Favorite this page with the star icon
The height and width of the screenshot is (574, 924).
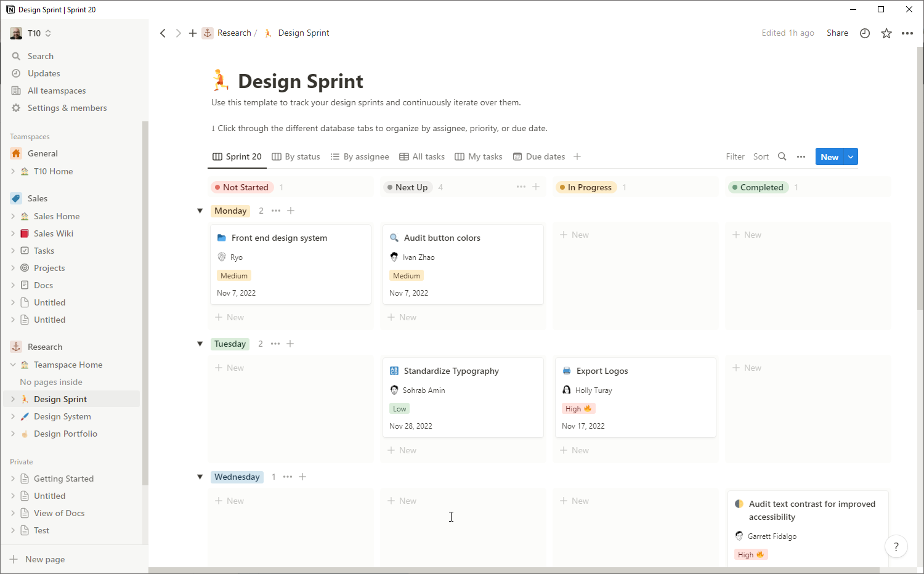pyautogui.click(x=886, y=33)
